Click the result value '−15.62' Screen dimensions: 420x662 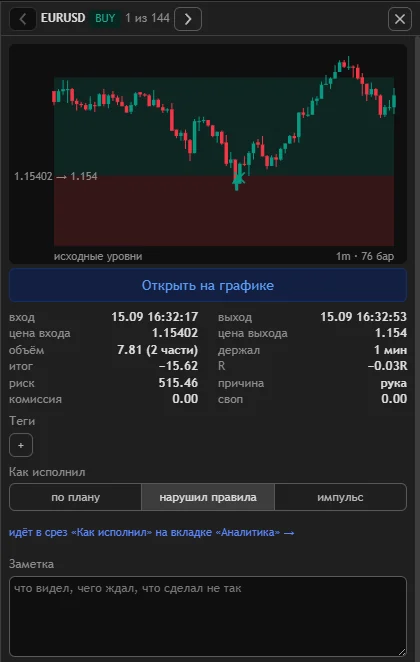pyautogui.click(x=178, y=366)
